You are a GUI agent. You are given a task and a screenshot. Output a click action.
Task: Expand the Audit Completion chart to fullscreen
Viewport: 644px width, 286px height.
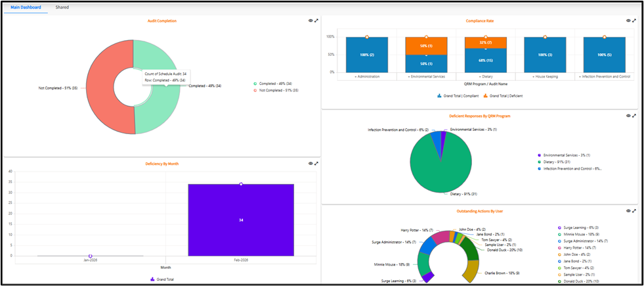pos(316,21)
